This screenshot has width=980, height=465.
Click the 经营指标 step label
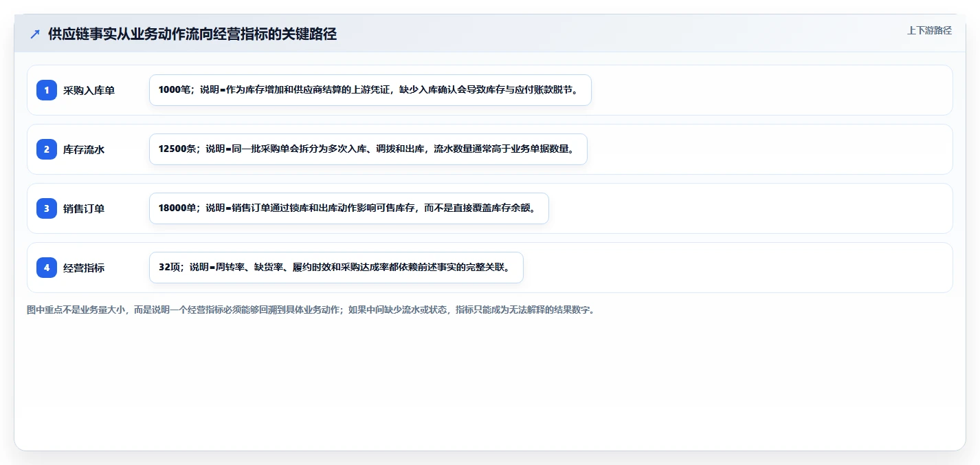[84, 268]
